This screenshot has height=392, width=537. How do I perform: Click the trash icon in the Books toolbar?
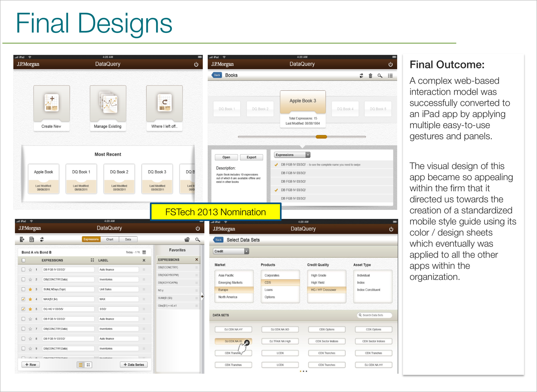point(371,76)
